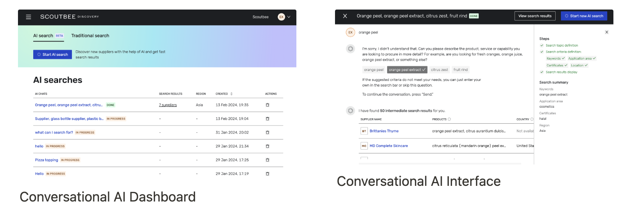Click the conversation title in the header

412,16
